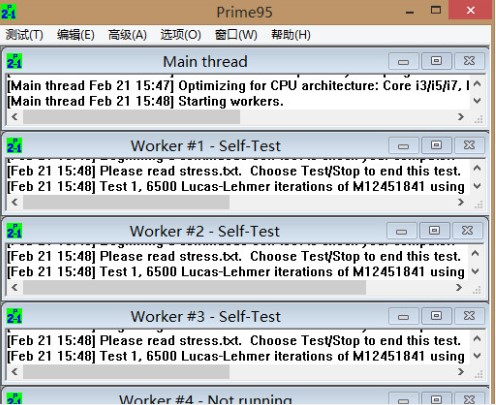Open the 高级(A) menu
Screen dimensions: 496x405
click(127, 35)
